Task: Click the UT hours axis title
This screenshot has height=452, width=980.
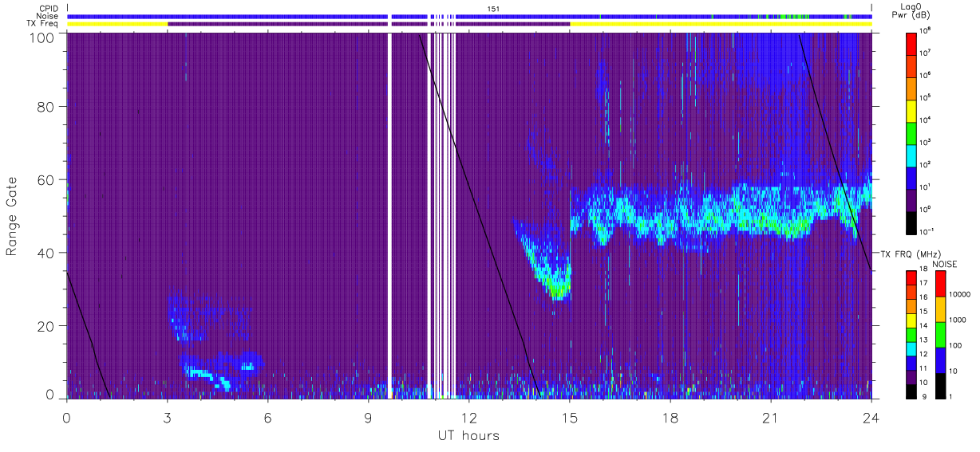Action: [468, 435]
